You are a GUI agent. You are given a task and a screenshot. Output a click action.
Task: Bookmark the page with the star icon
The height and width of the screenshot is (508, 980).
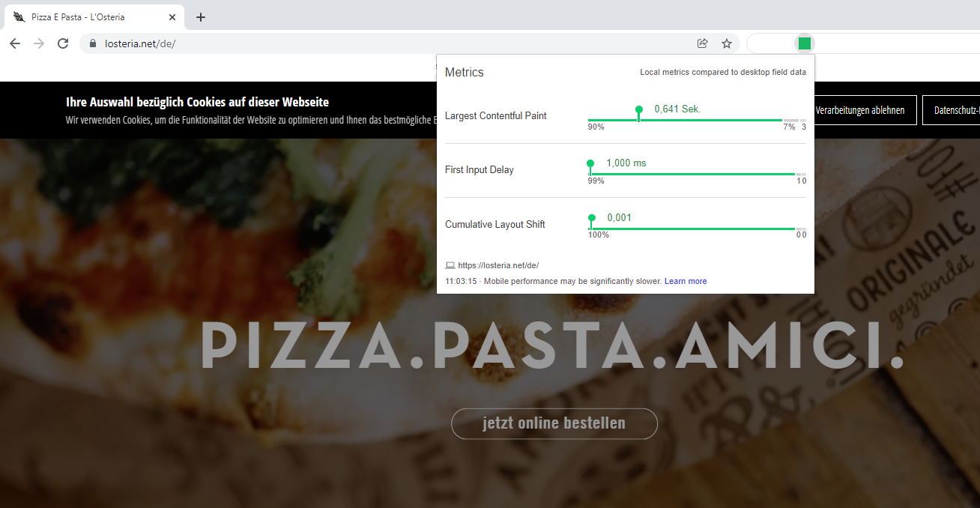727,43
